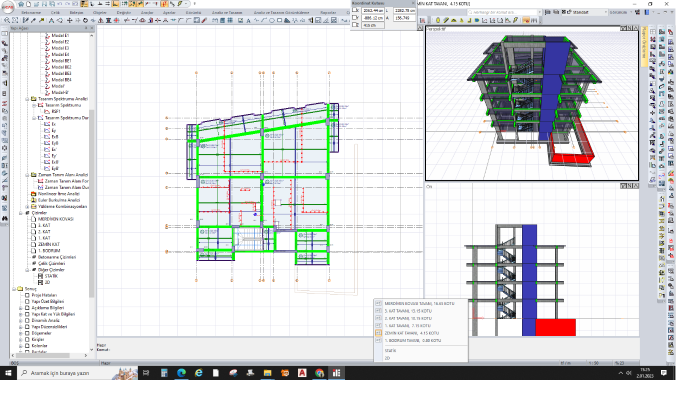The height and width of the screenshot is (394, 700).
Task: Collapse the Tasarım Spektrumu Analizi node
Action: tap(27, 99)
